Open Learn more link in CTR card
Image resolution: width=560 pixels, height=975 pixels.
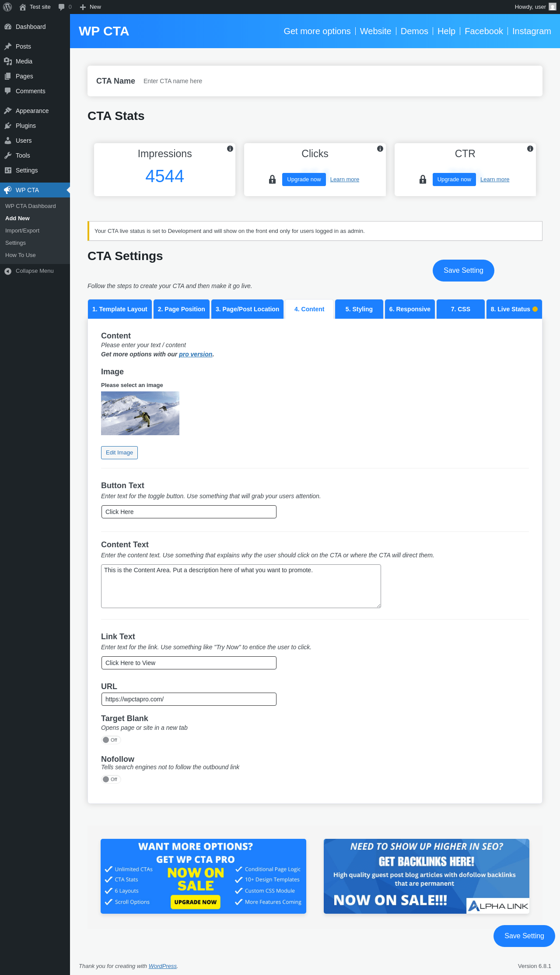click(495, 180)
